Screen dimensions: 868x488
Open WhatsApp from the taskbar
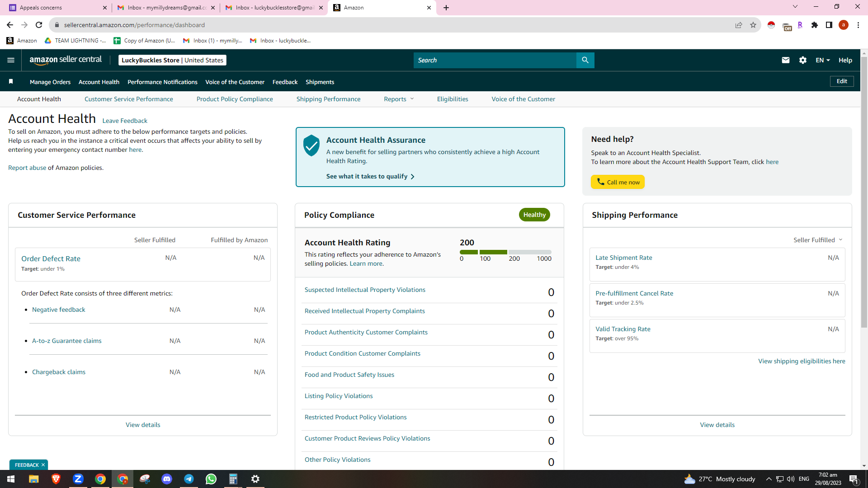coord(211,479)
